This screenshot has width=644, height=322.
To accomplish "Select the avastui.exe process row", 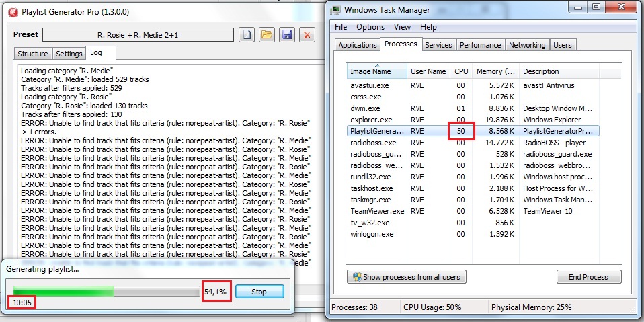I will coord(473,85).
